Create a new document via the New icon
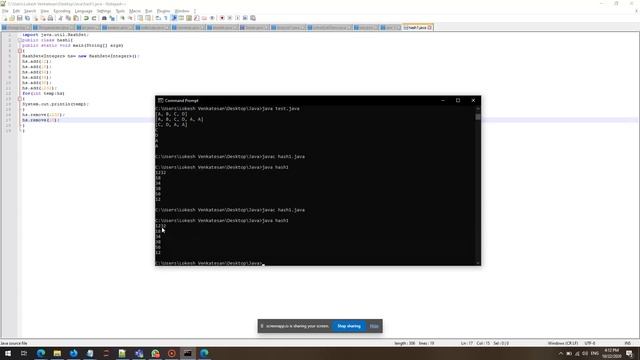 5,18
